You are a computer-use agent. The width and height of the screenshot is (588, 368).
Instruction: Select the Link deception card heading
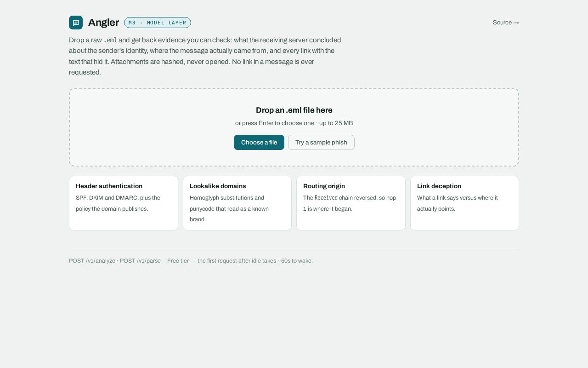pyautogui.click(x=439, y=186)
